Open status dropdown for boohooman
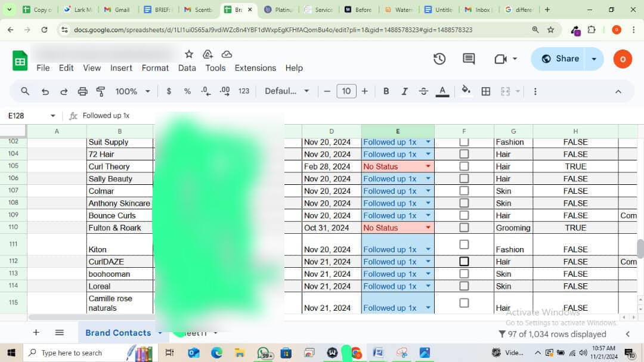This screenshot has width=644, height=362. click(x=428, y=274)
